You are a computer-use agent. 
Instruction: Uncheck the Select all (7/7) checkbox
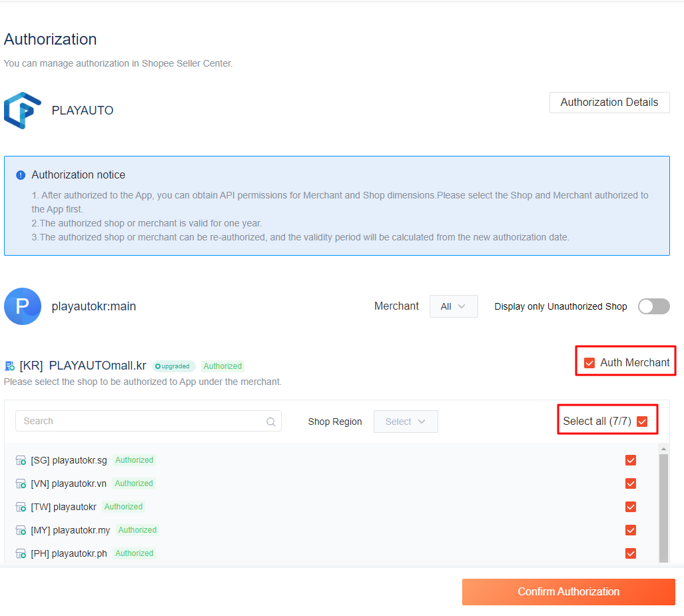(x=642, y=422)
